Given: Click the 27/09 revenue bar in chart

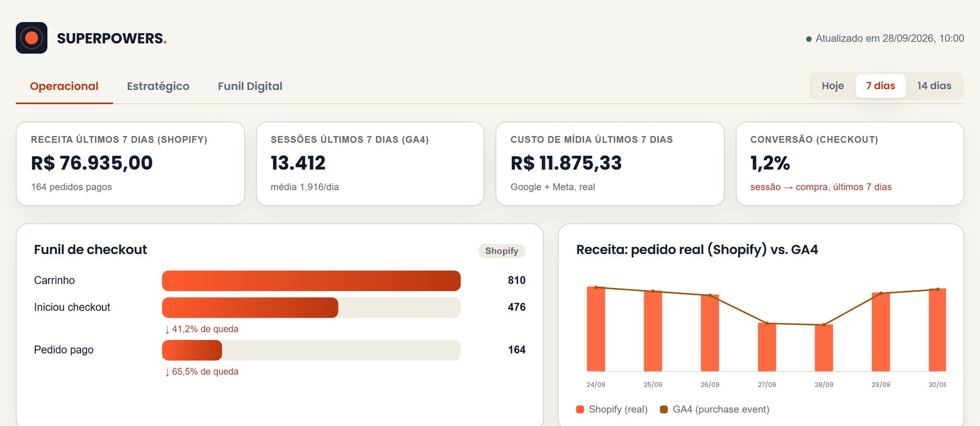Looking at the screenshot, I should point(767,347).
